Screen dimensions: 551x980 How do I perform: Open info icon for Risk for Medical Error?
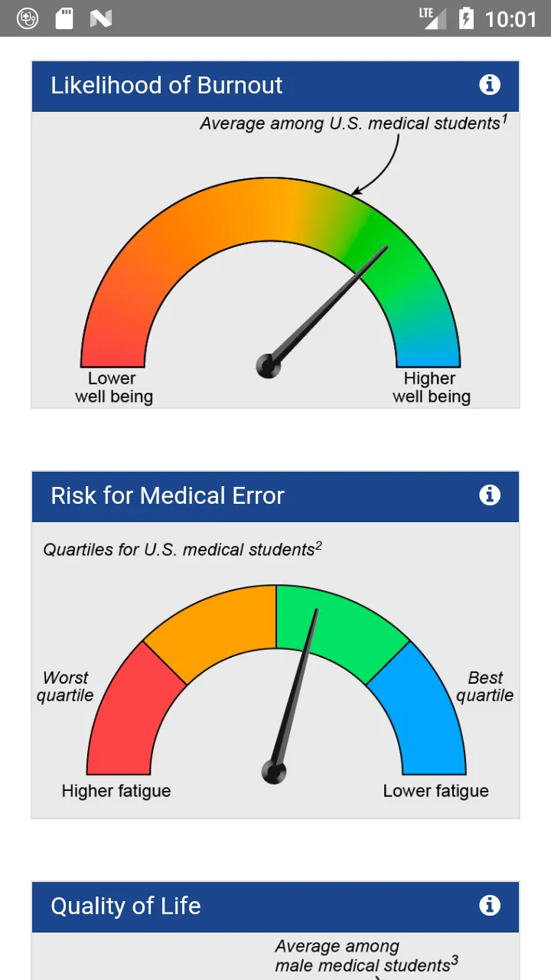coord(490,495)
